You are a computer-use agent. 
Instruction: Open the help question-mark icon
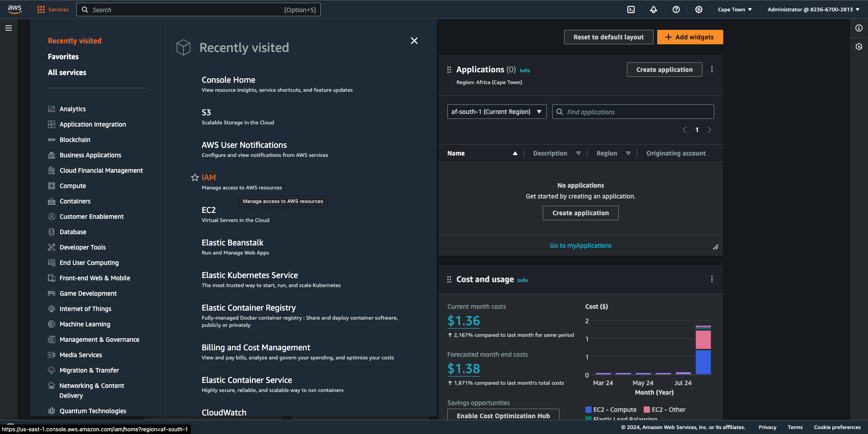(x=676, y=9)
